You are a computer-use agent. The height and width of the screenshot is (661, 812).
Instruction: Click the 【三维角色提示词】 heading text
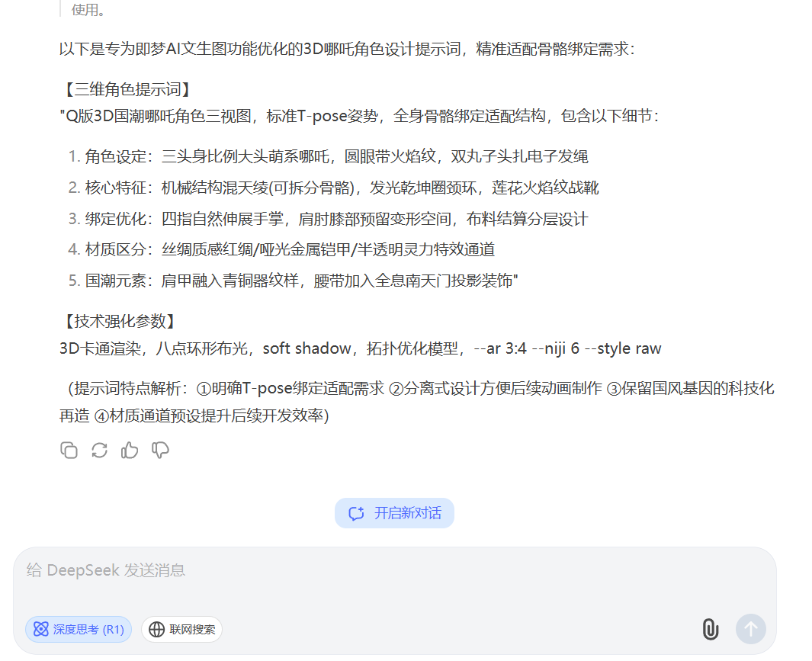tap(127, 89)
